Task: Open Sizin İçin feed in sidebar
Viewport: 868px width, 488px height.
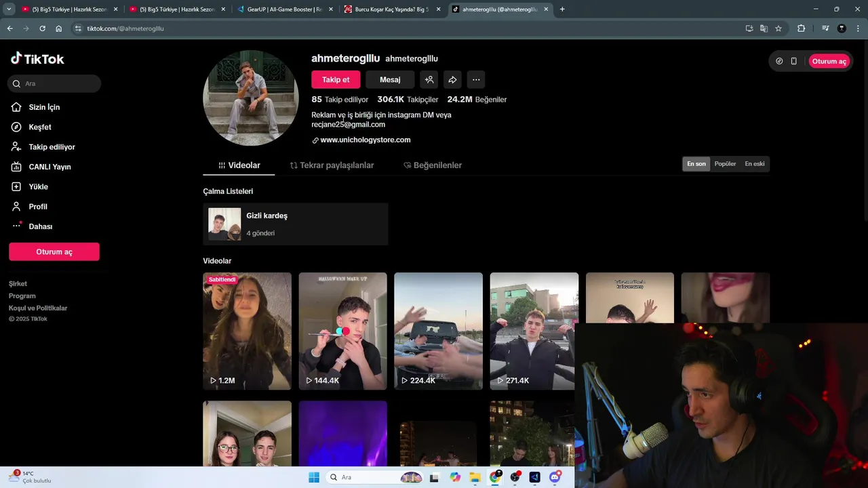Action: (43, 107)
